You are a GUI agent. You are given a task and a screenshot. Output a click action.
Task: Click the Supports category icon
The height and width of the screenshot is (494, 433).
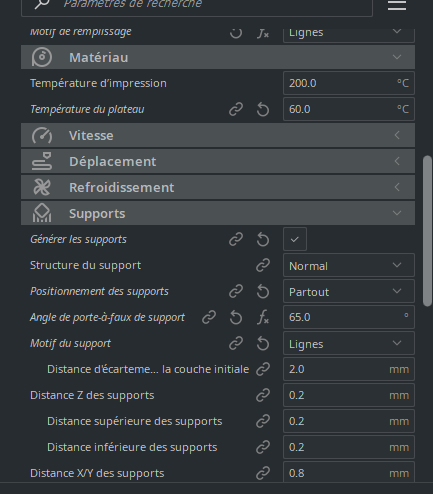42,213
